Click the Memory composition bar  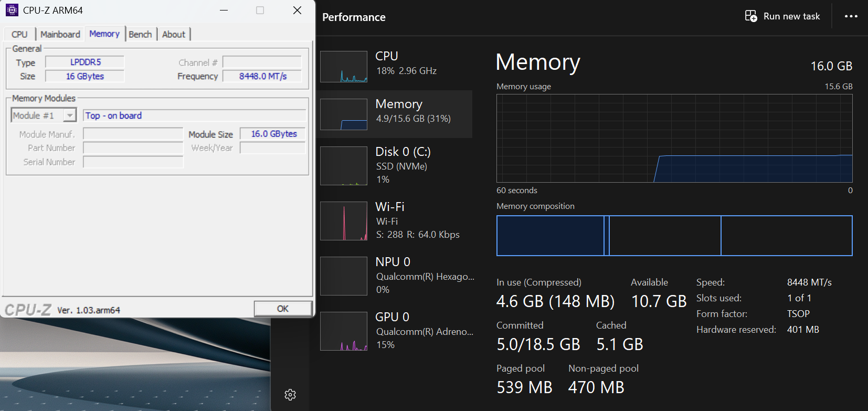[x=674, y=236]
